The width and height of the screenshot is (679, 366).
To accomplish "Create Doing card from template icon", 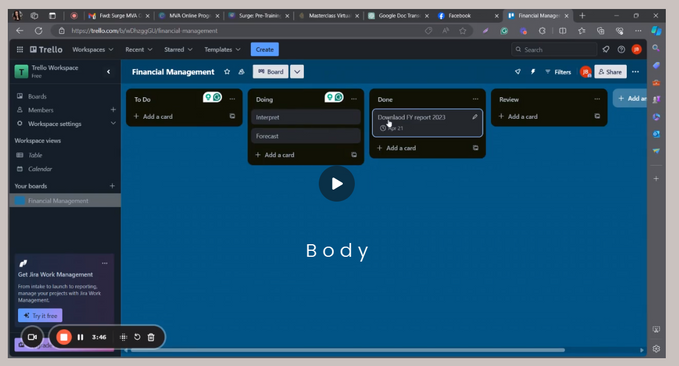I will click(x=354, y=155).
